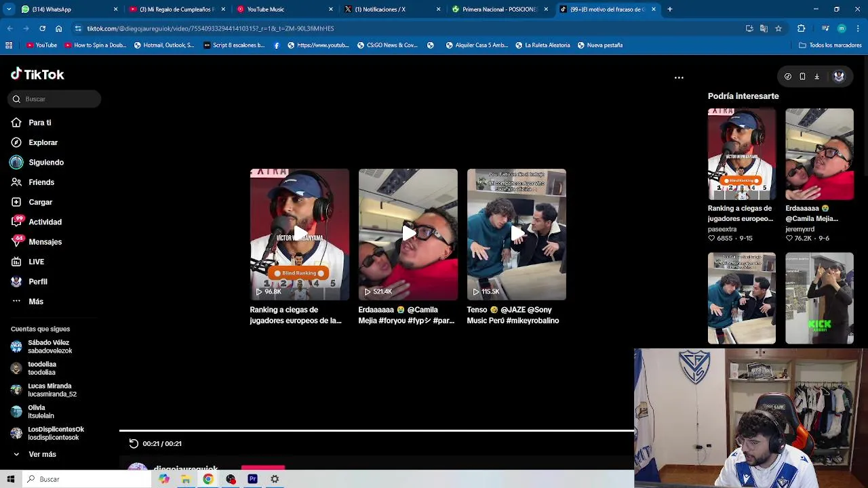The height and width of the screenshot is (488, 868).
Task: Click the translate page icon
Action: (764, 28)
